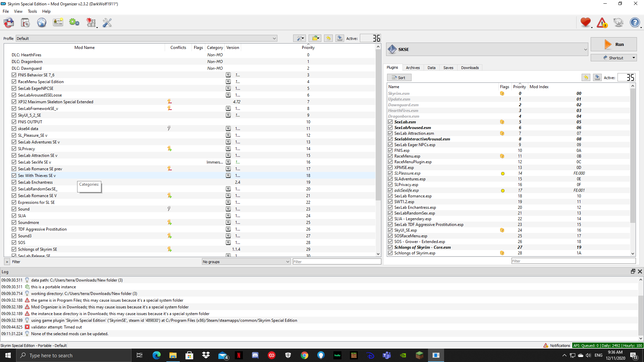Image resolution: width=644 pixels, height=362 pixels.
Task: Open the problems warning triangle icon
Action: [x=602, y=22]
